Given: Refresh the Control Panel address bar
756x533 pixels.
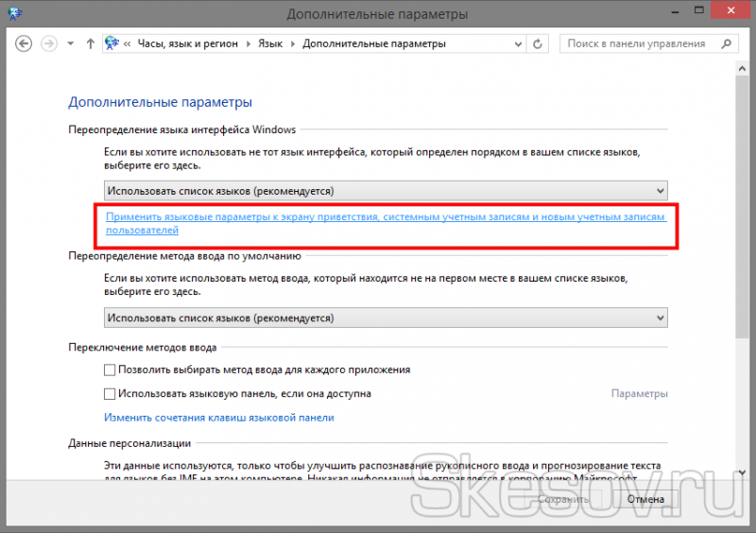Looking at the screenshot, I should click(x=538, y=43).
